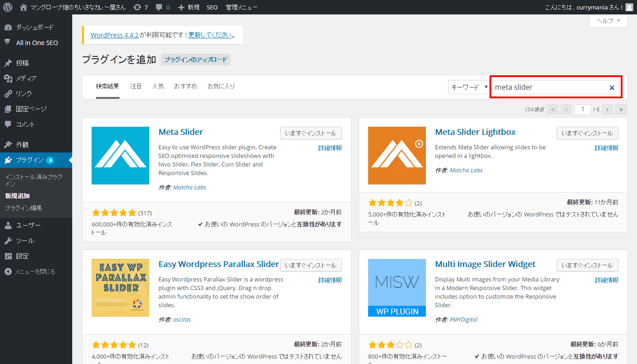Open 詳細情報 for Meta Slider

(x=330, y=148)
